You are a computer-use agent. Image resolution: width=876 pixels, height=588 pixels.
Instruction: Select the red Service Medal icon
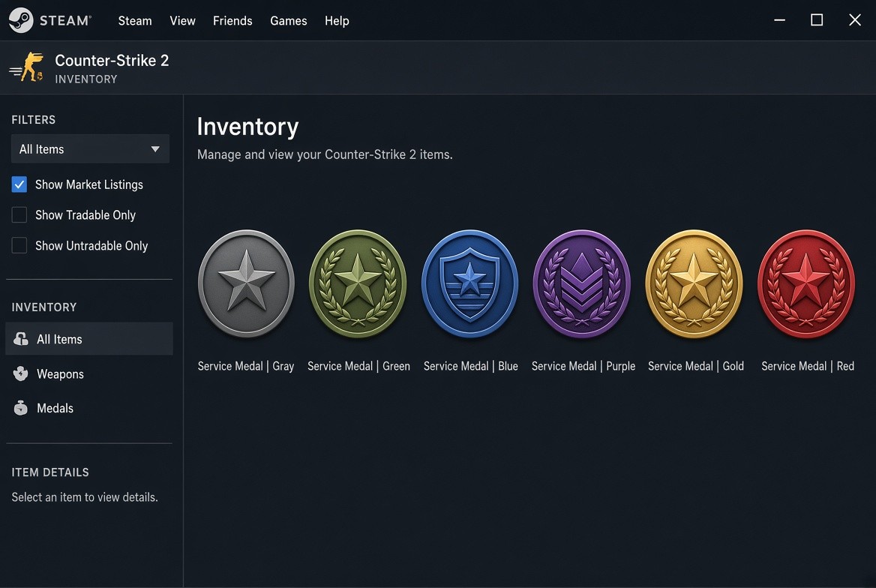pyautogui.click(x=806, y=284)
